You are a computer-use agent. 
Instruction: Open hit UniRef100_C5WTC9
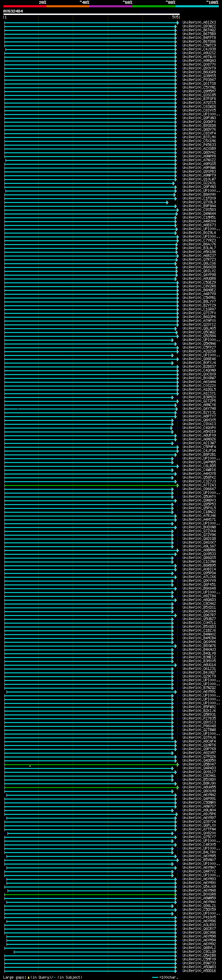pos(199,45)
